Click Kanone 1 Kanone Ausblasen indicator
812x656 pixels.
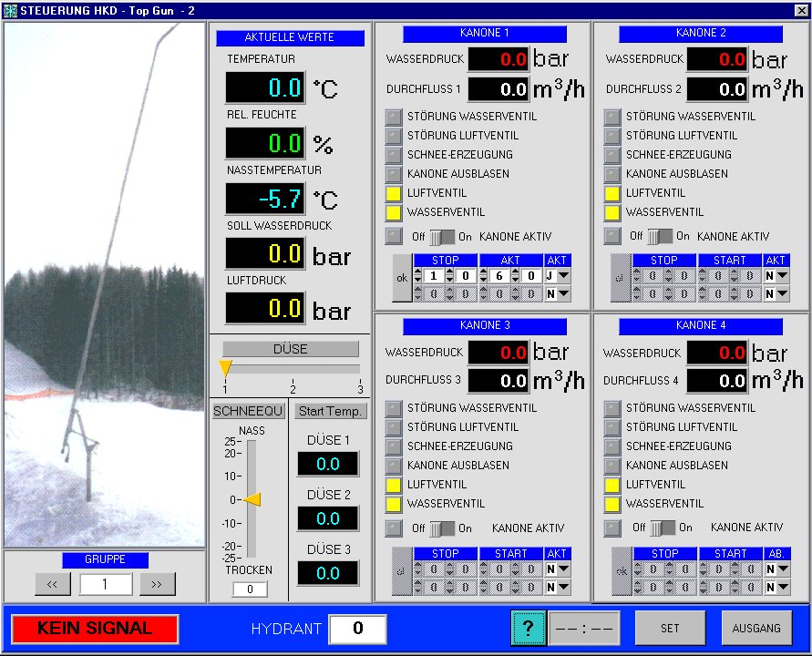coord(394,174)
